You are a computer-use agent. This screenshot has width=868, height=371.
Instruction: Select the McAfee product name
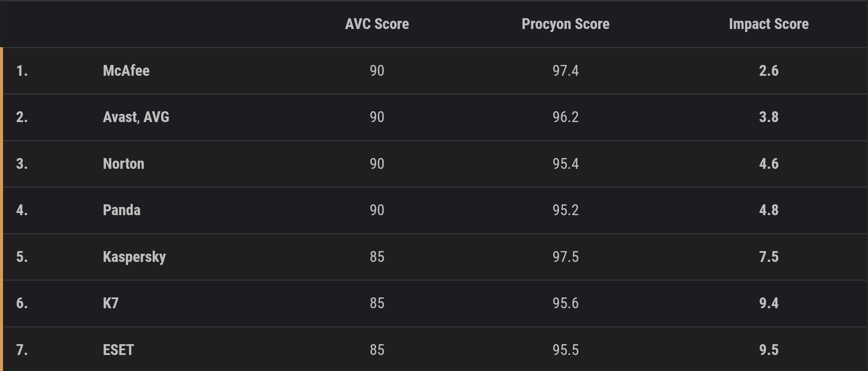click(x=126, y=71)
